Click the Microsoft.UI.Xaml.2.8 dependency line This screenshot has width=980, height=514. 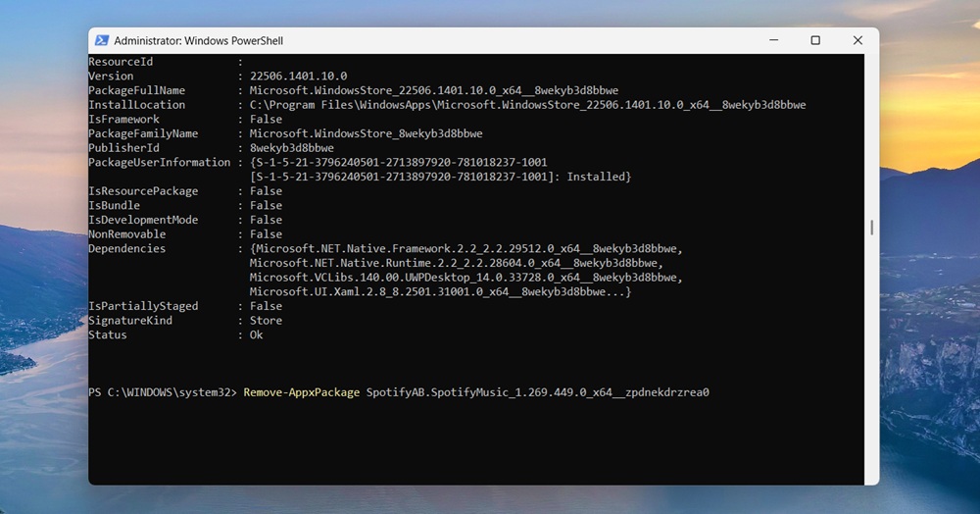[440, 292]
